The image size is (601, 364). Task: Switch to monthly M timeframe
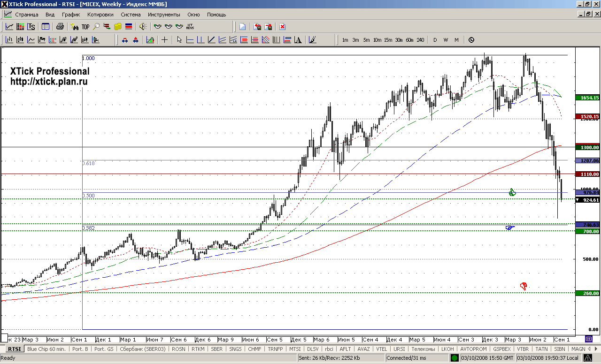pyautogui.click(x=456, y=40)
